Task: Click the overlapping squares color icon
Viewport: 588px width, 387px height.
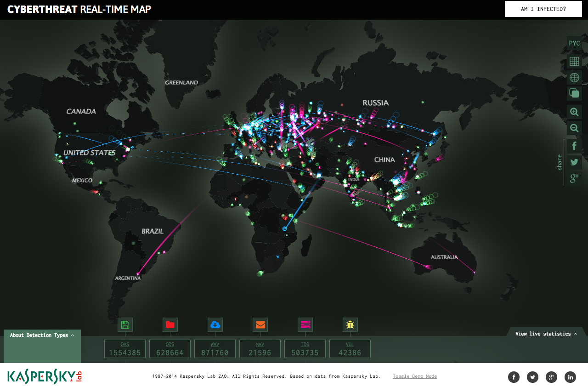Action: [x=574, y=93]
